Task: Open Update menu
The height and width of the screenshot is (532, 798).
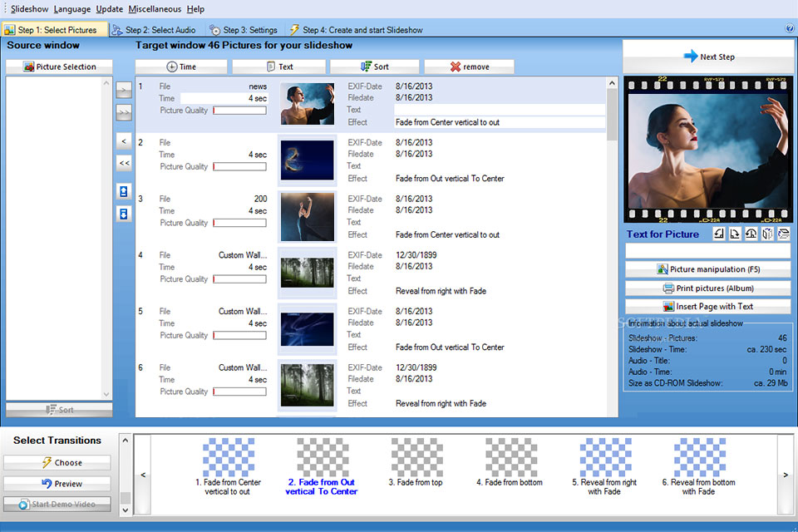Action: [109, 9]
